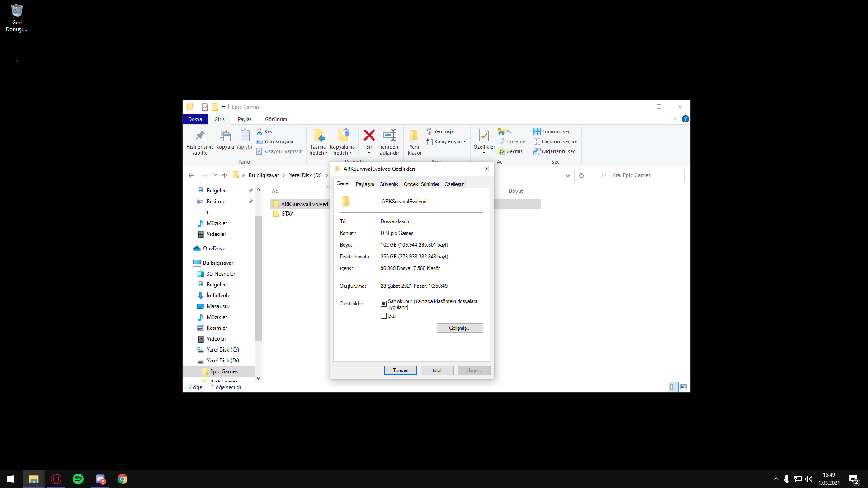
Task: Switch to large icons view toggle
Action: point(684,387)
